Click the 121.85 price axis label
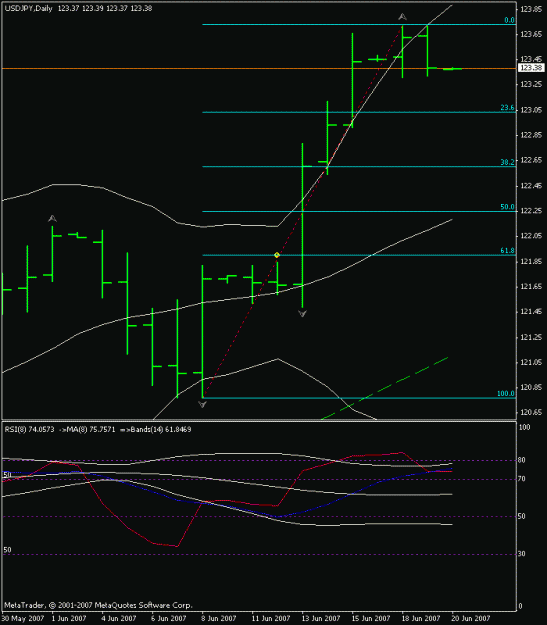Screen dimensions: 547x625 (x=531, y=261)
